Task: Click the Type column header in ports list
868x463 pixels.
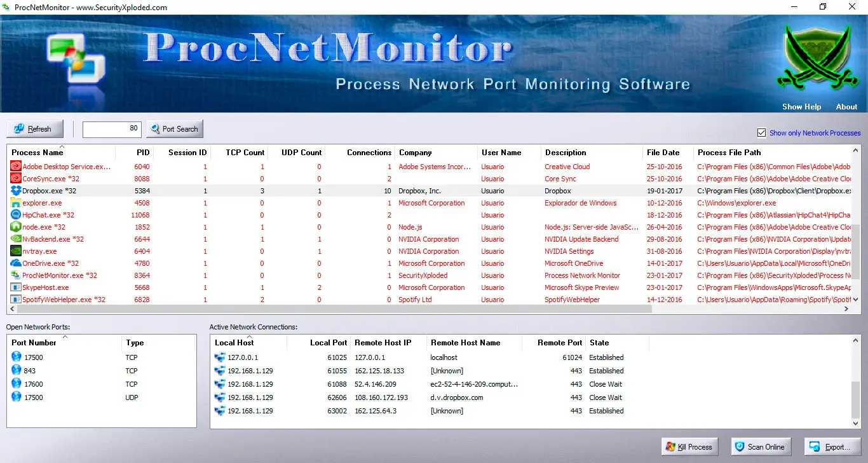Action: pos(159,343)
